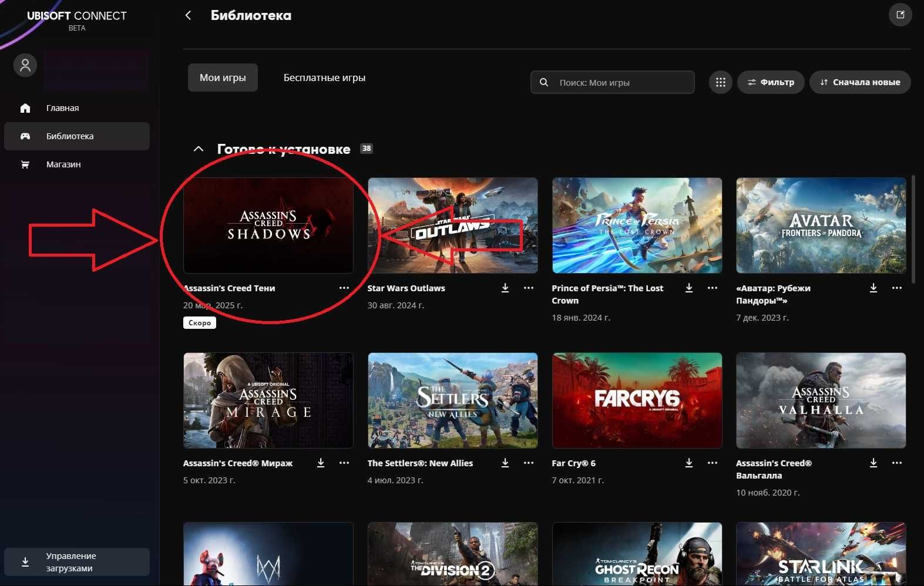Go back using the arrow beside Библиотека

pyautogui.click(x=188, y=15)
